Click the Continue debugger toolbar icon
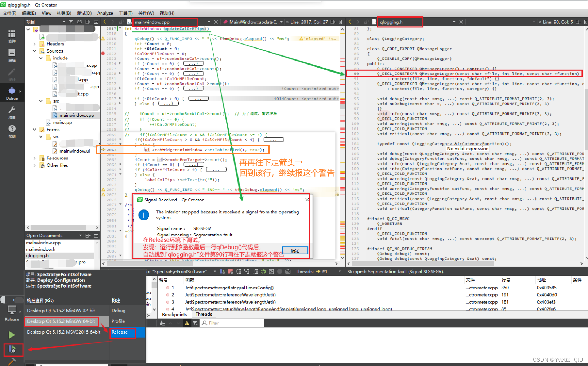The height and width of the screenshot is (366, 588). [223, 271]
